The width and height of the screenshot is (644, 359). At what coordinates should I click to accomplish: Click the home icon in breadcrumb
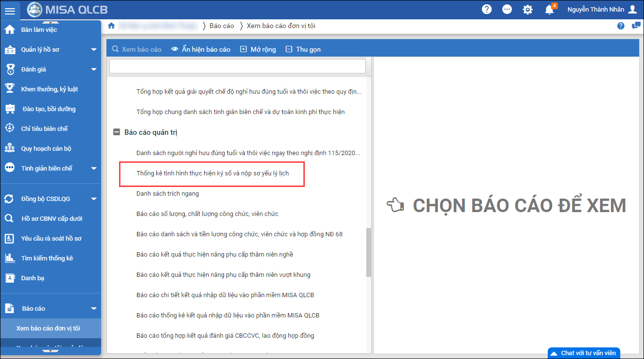(111, 26)
